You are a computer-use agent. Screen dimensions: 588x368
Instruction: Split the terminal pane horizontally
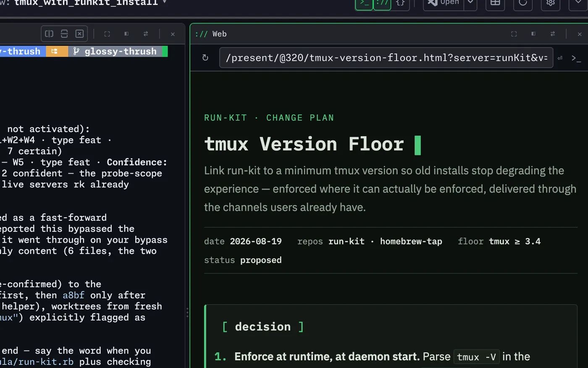coord(64,34)
